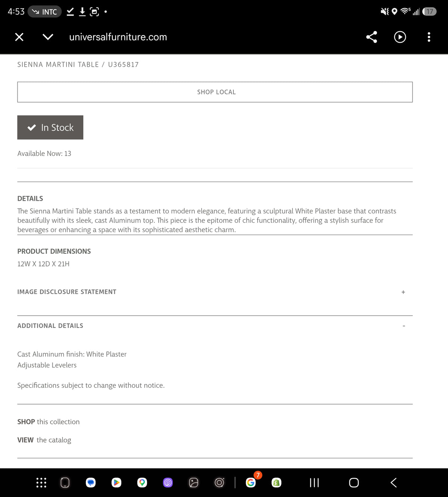Close the browser tab with X icon
This screenshot has width=448, height=497.
[19, 37]
